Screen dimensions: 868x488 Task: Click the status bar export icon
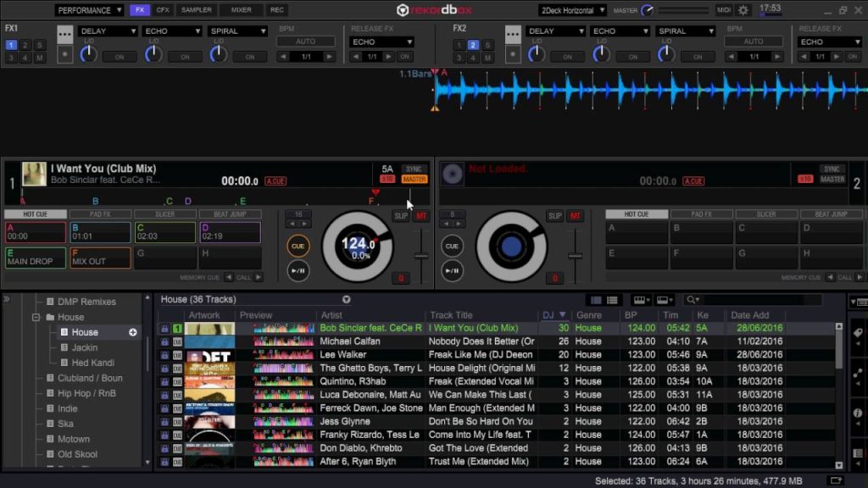(x=836, y=481)
